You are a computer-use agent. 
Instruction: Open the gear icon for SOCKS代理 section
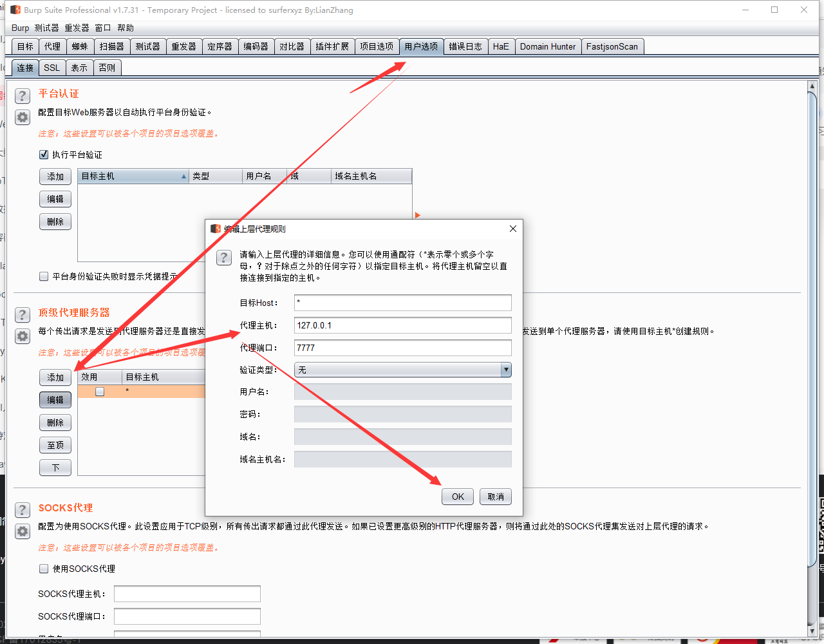(x=23, y=531)
